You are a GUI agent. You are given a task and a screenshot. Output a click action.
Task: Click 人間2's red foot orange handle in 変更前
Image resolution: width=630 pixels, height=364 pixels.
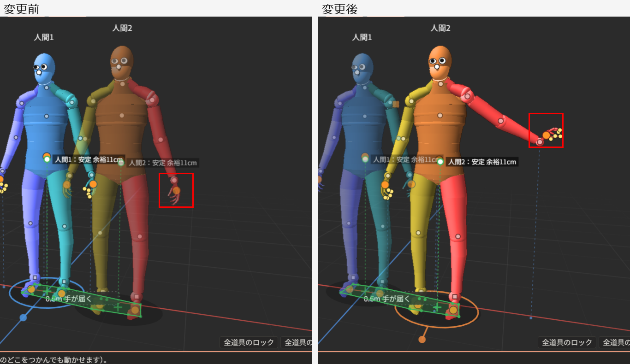(135, 310)
